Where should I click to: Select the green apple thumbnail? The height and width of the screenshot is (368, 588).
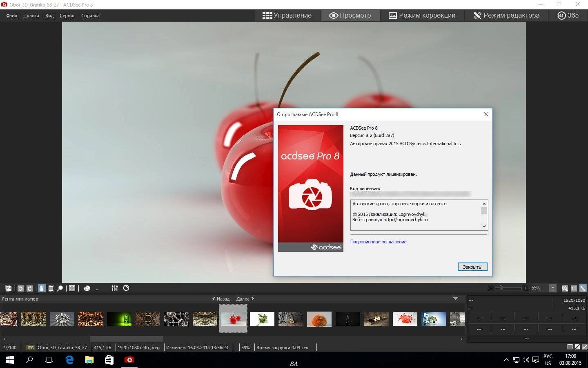[262, 319]
